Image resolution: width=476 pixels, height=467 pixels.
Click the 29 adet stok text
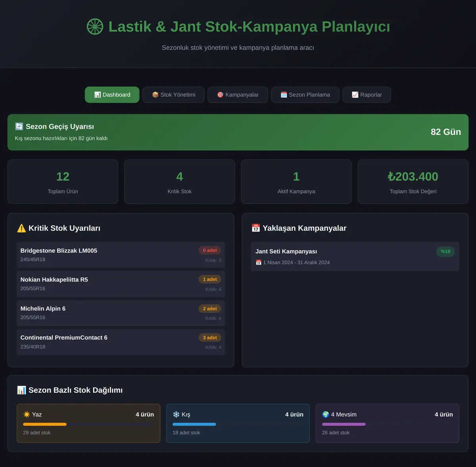[37, 433]
